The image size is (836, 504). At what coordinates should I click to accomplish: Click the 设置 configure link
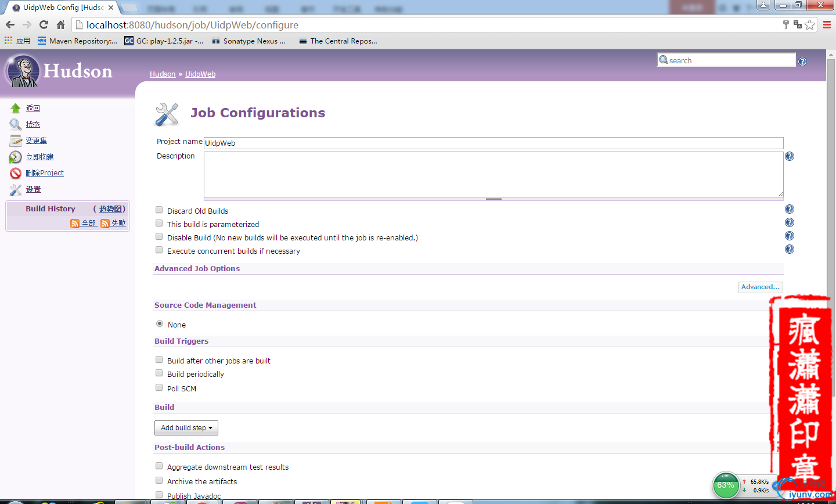coord(33,189)
